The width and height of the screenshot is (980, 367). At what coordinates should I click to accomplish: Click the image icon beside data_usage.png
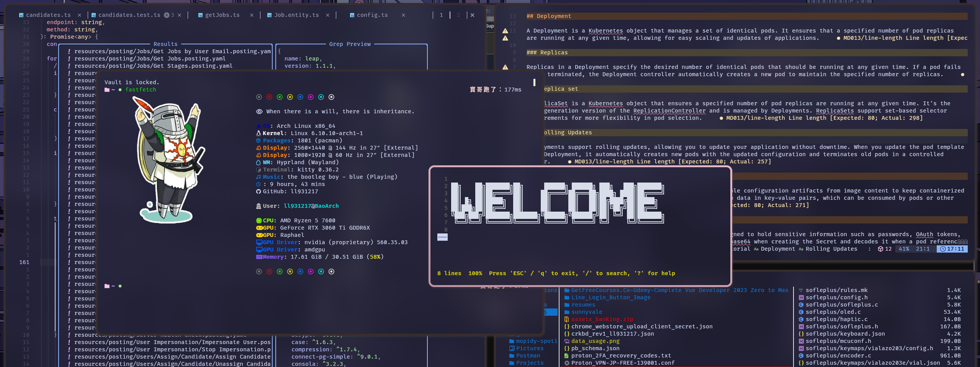(566, 341)
